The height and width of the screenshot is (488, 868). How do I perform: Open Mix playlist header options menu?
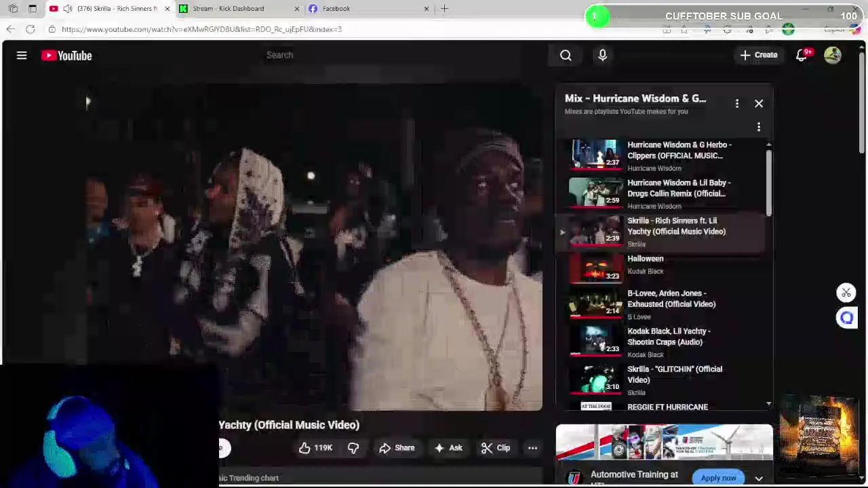pos(737,103)
